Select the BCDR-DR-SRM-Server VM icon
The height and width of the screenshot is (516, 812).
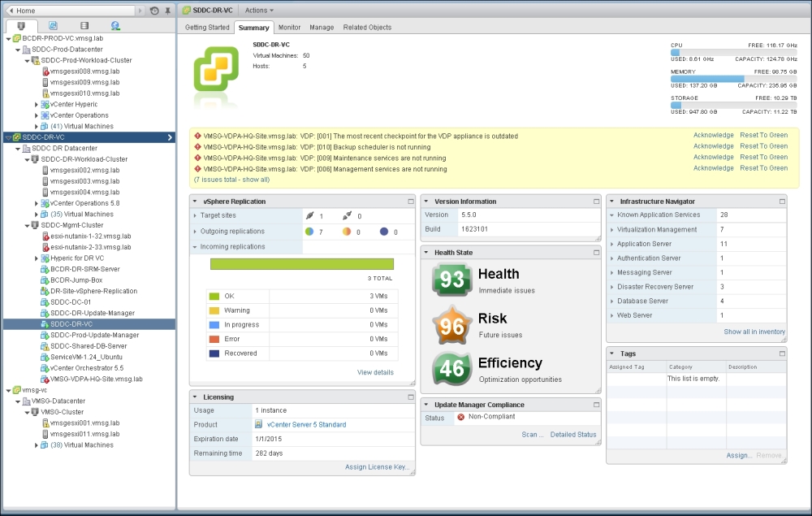45,270
